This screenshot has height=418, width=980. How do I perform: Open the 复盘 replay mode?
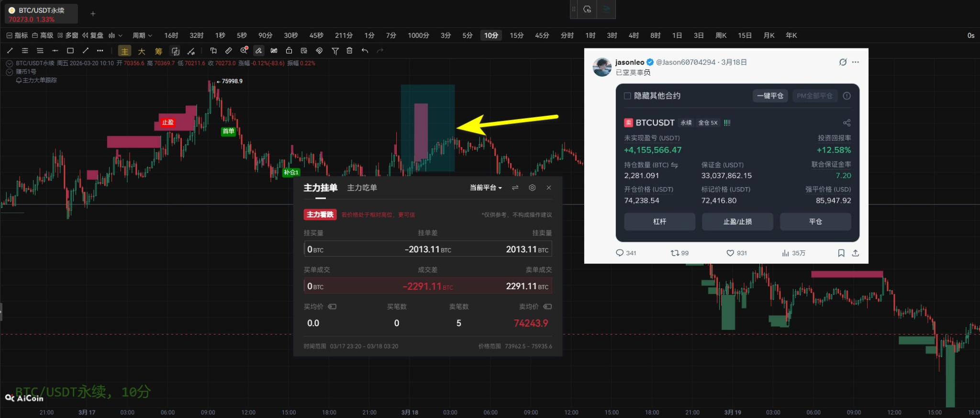[93, 35]
